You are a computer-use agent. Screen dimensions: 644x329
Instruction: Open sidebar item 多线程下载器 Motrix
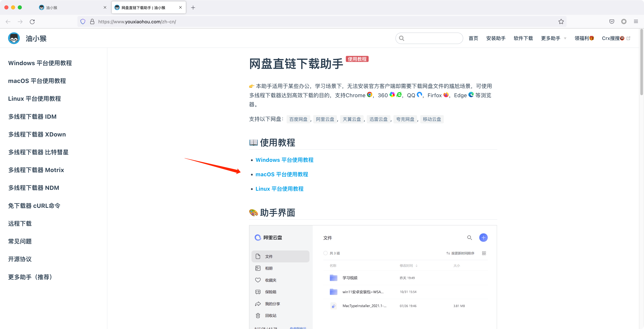[x=36, y=170]
